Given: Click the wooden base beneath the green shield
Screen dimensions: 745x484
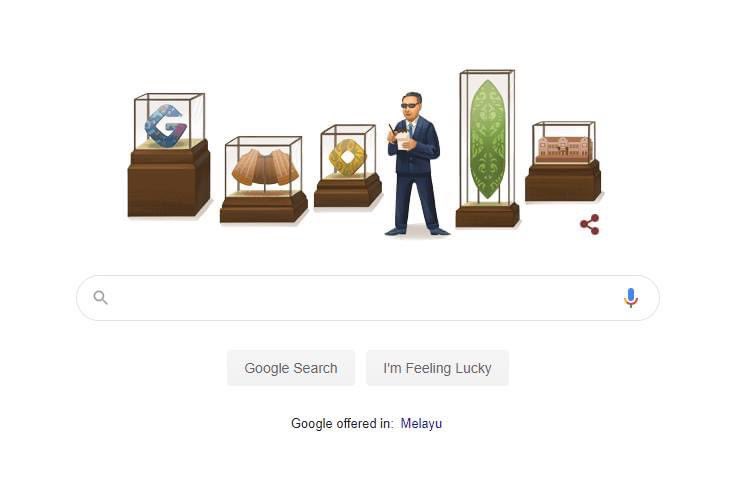Looking at the screenshot, I should click(487, 215).
